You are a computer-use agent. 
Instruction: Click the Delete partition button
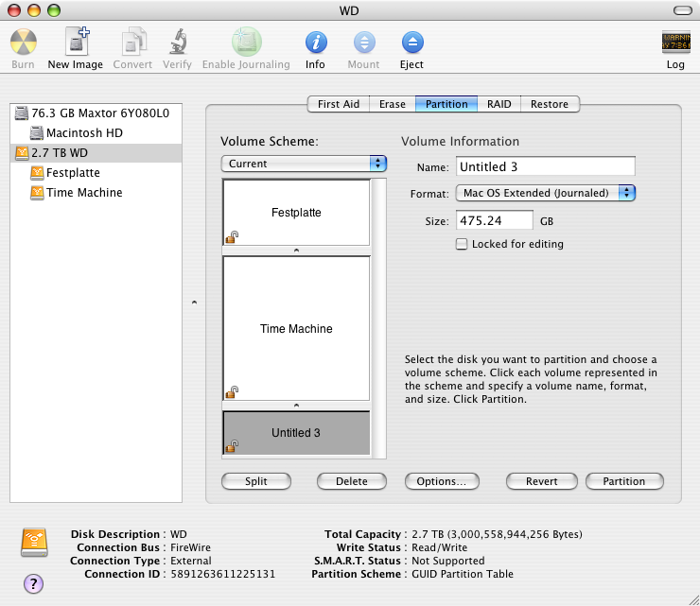point(352,481)
